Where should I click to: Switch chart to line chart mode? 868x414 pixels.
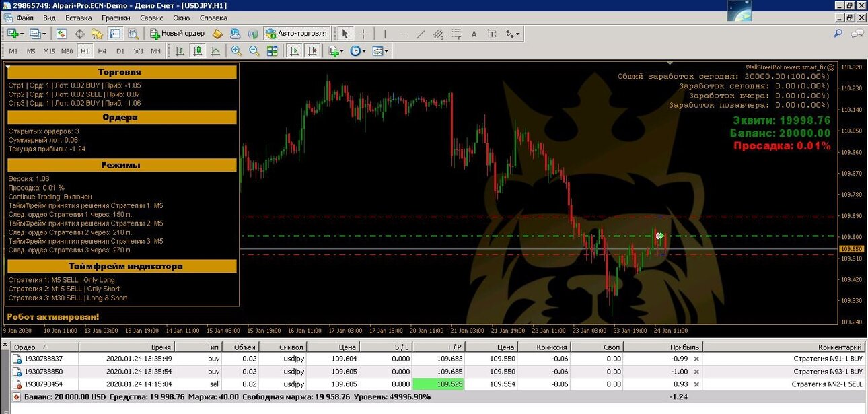[x=215, y=51]
